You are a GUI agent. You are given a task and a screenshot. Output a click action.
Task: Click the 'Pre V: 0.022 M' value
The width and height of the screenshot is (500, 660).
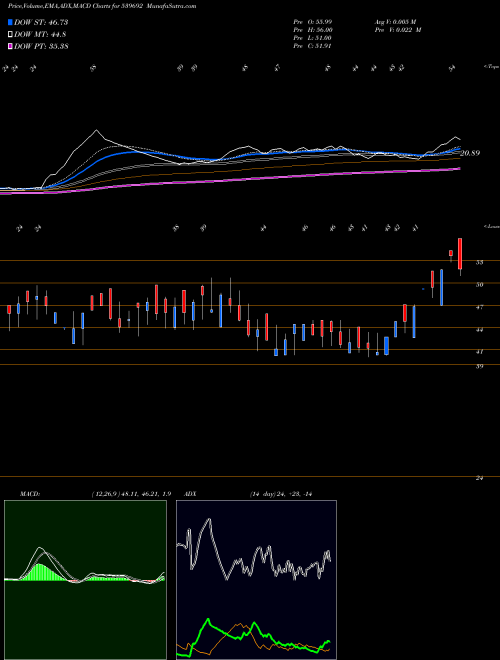[x=398, y=30]
